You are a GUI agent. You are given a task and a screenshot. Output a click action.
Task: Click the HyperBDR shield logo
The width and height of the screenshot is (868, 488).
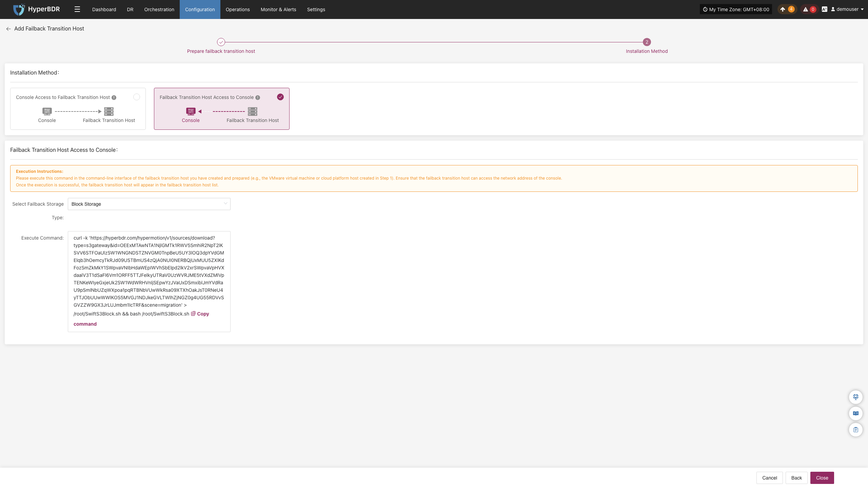coord(19,9)
